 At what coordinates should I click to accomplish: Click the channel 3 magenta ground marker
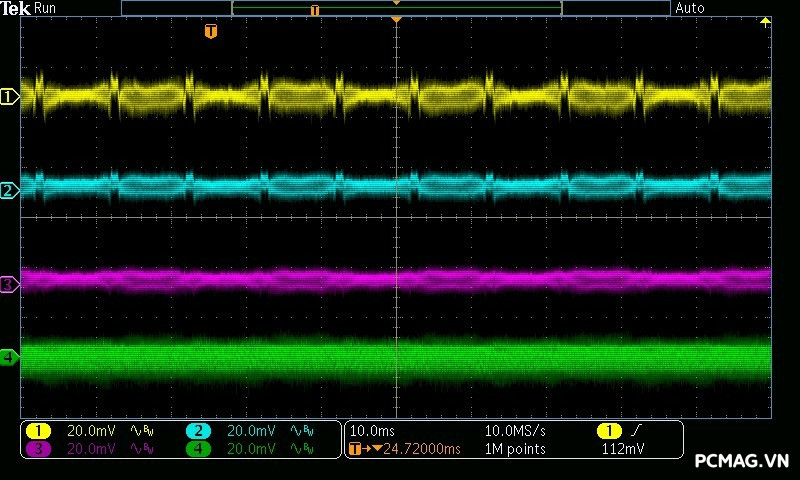pyautogui.click(x=9, y=285)
